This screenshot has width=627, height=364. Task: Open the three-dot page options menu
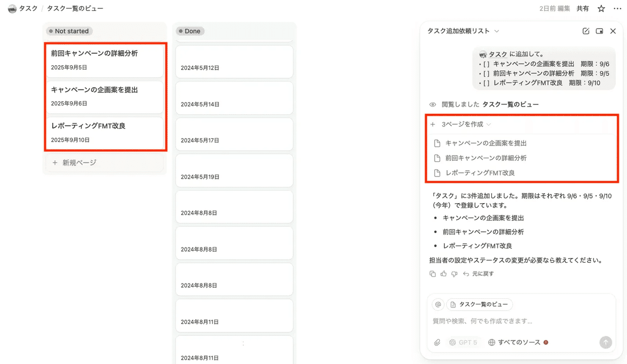(618, 8)
